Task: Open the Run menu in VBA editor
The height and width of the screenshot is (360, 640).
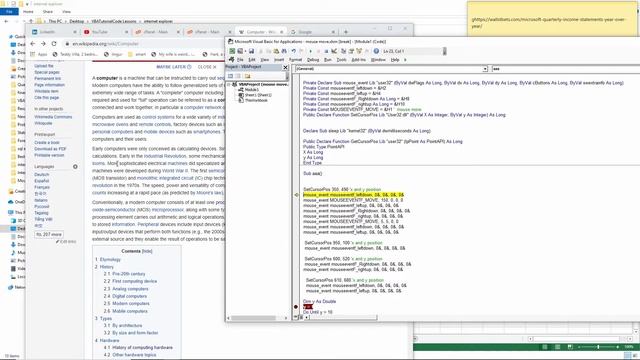Action: pyautogui.click(x=328, y=60)
